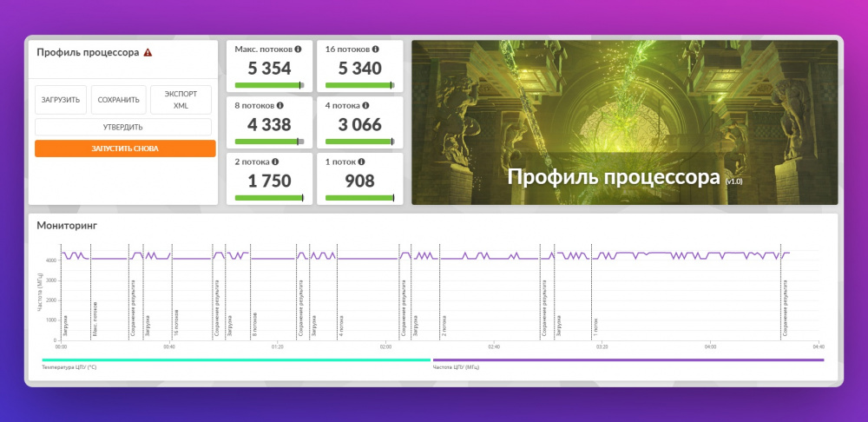
Task: Select the score value 908
Action: point(360,181)
